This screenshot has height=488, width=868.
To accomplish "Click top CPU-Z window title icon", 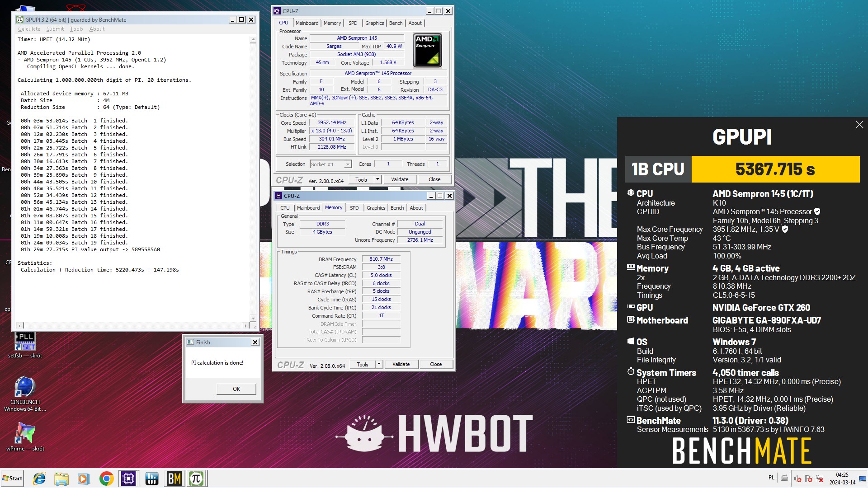I will click(278, 11).
